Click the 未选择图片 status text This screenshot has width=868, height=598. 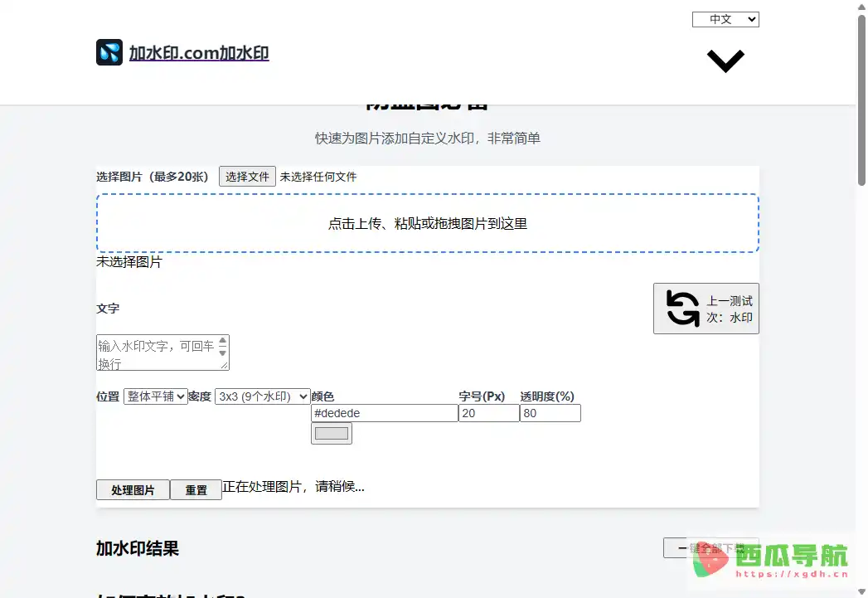(129, 262)
